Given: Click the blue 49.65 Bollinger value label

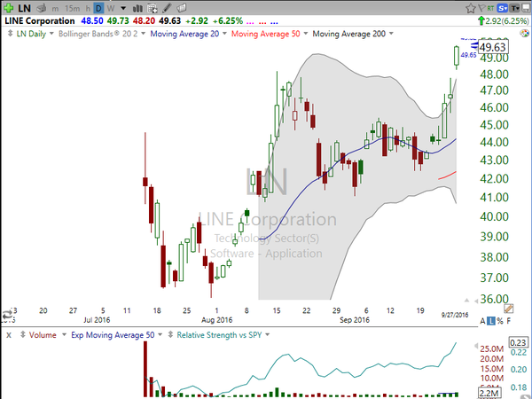Looking at the screenshot, I should [x=468, y=55].
